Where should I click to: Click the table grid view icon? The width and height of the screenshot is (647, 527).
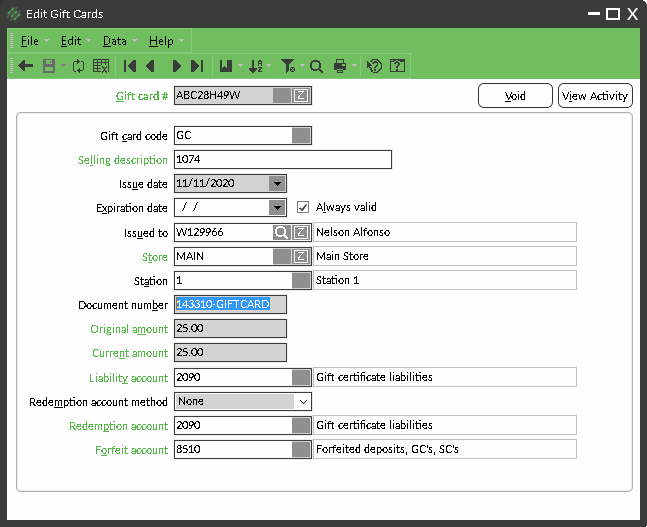101,66
